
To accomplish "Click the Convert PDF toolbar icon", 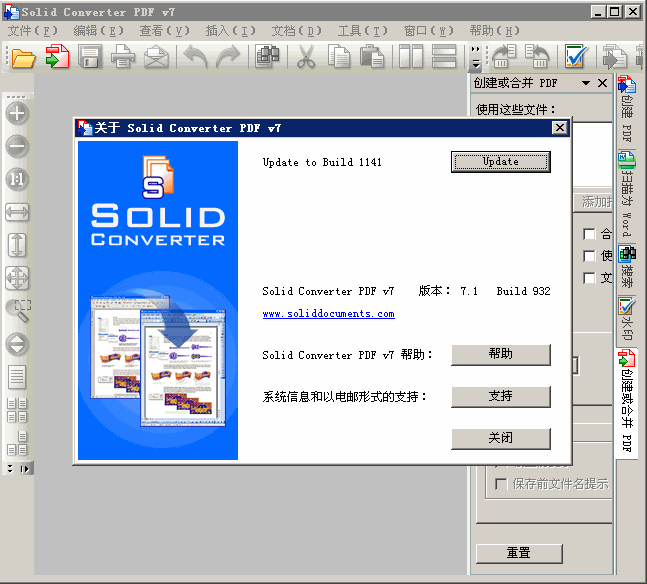I will (57, 57).
